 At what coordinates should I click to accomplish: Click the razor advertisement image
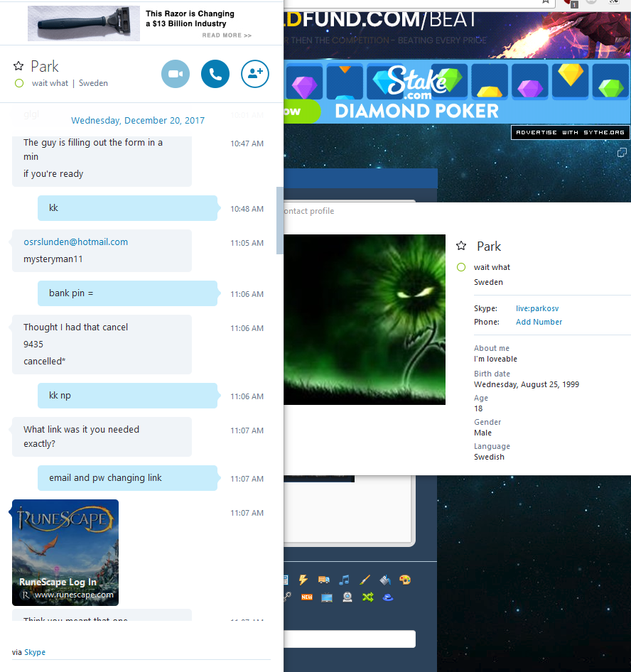tap(84, 23)
